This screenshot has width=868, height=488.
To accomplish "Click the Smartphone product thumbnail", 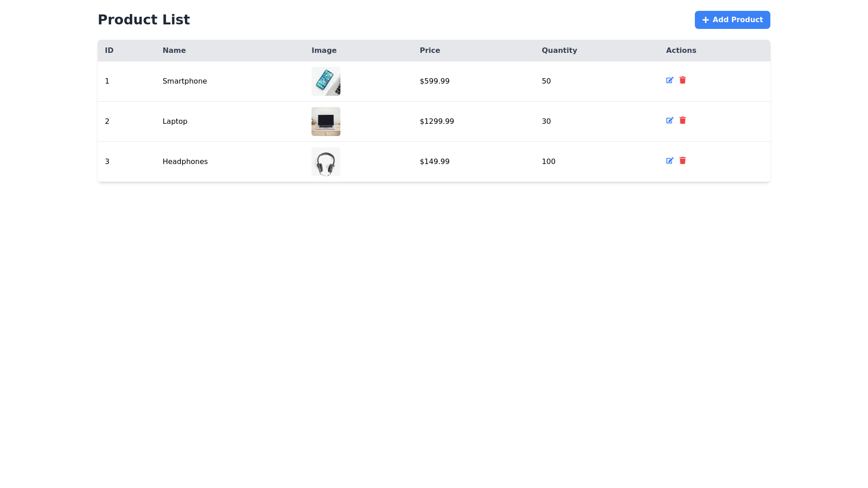I will (325, 81).
